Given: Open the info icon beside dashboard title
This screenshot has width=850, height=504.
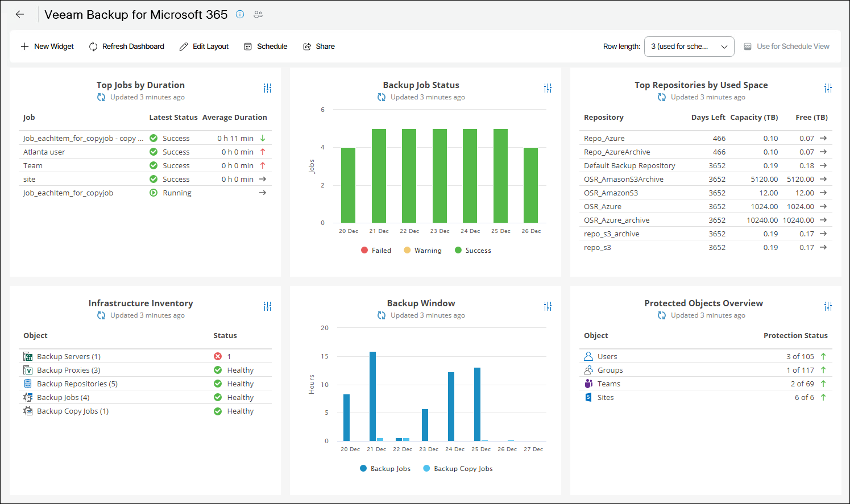Looking at the screenshot, I should point(240,14).
